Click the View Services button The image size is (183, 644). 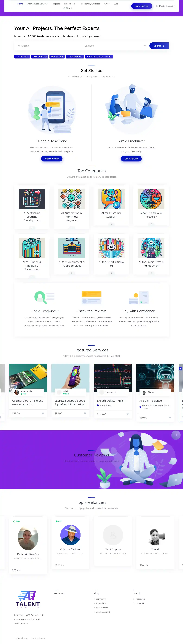point(52,158)
